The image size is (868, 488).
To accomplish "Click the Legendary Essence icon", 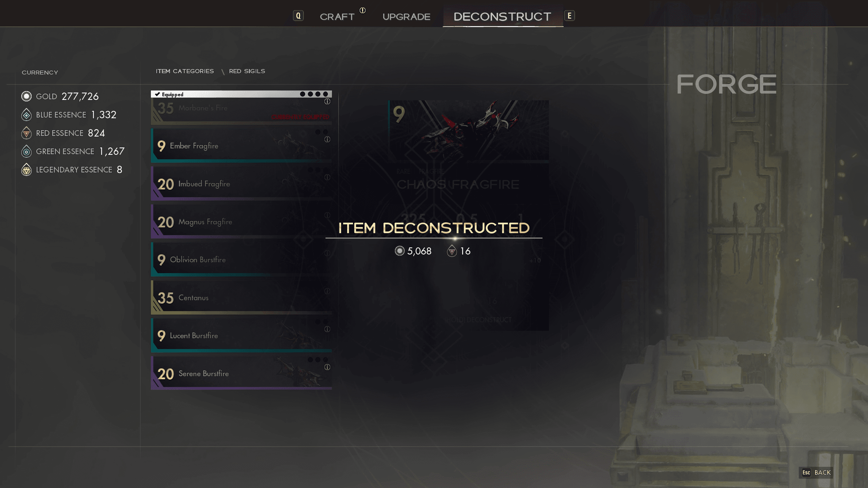I will (x=26, y=169).
